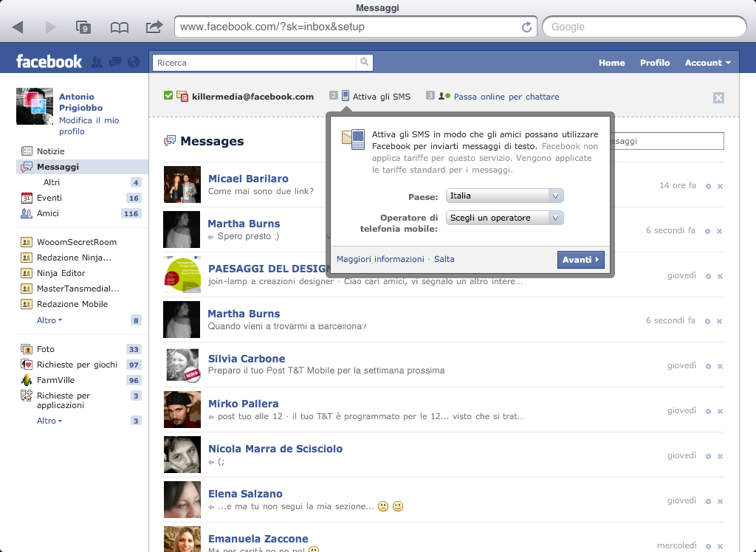Viewport: 756px width, 552px height.
Task: Go to Home in the top navigation
Action: click(x=611, y=63)
